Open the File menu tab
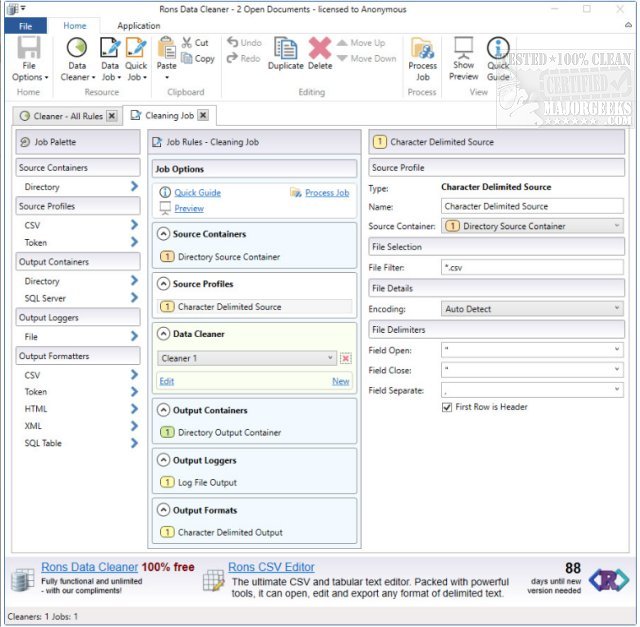The image size is (640, 627). pos(25,26)
